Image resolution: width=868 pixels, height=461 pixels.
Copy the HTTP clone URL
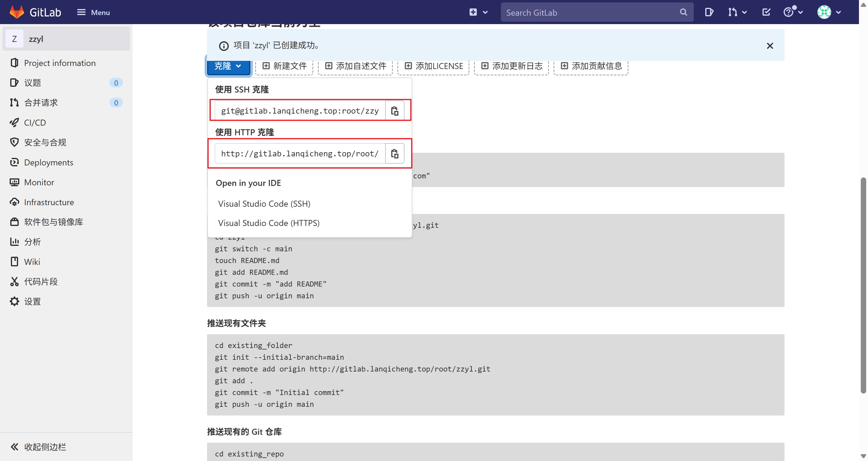[x=395, y=154]
